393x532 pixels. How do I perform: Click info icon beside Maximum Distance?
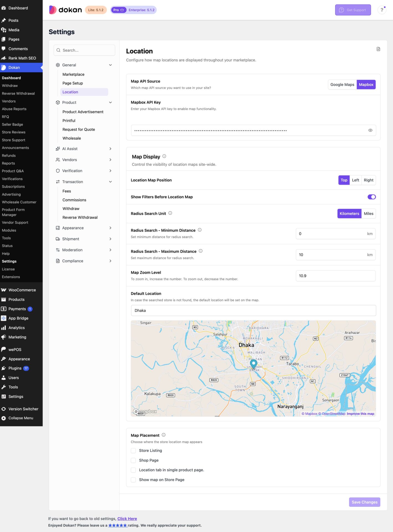[201, 251]
